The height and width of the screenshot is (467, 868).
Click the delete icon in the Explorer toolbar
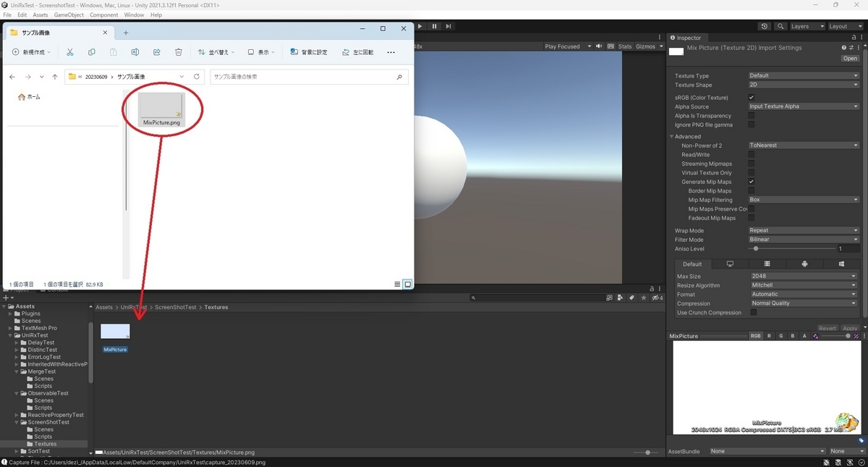point(178,51)
